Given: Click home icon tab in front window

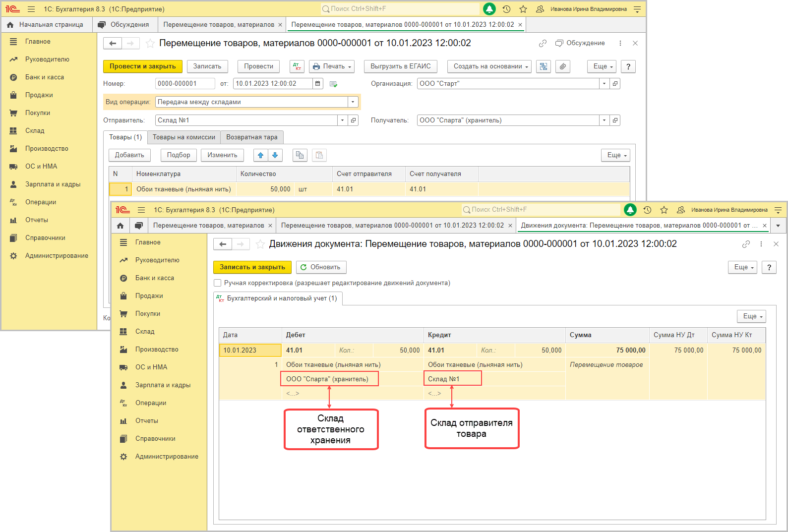Looking at the screenshot, I should [120, 226].
